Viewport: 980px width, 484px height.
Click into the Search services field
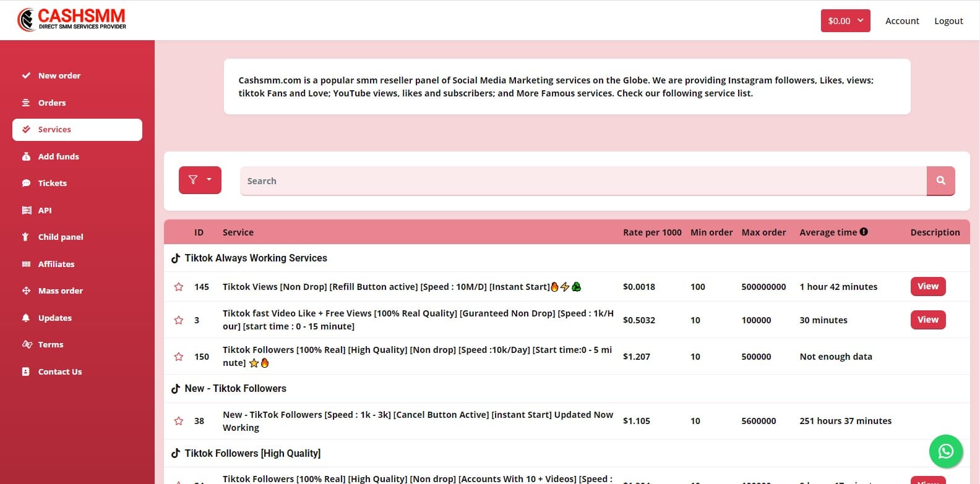[x=582, y=181]
